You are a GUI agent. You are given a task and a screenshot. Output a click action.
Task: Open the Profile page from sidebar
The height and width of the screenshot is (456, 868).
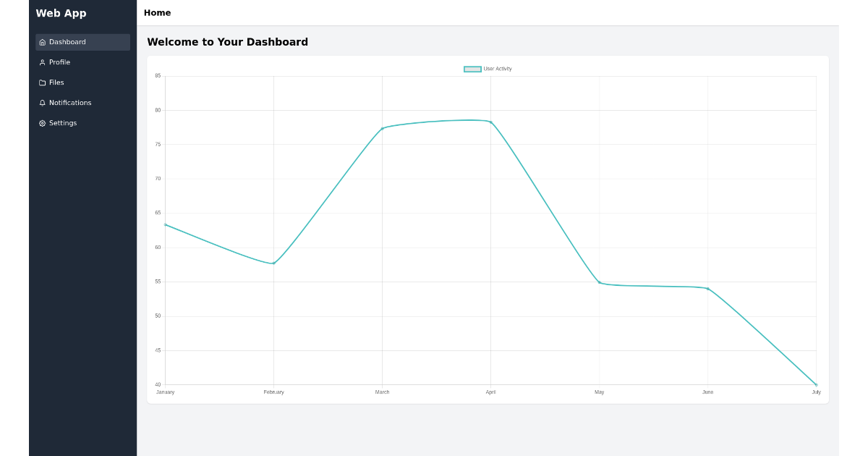(59, 62)
